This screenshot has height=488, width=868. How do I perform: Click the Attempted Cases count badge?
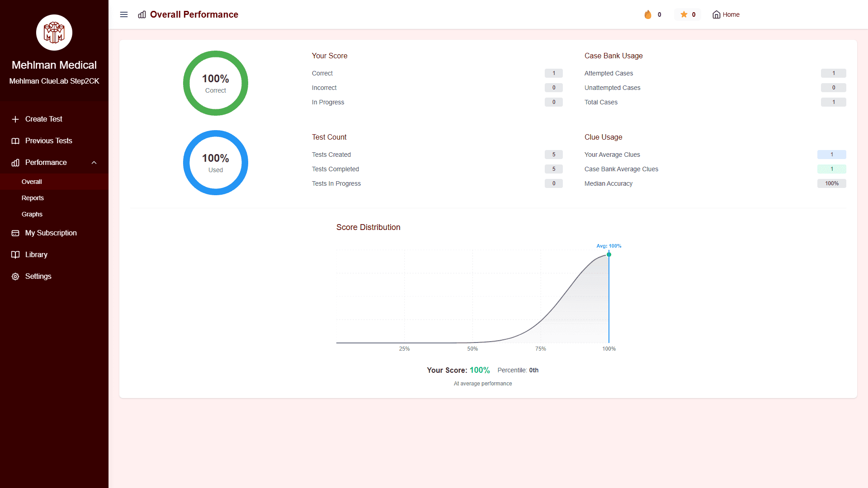(x=834, y=73)
